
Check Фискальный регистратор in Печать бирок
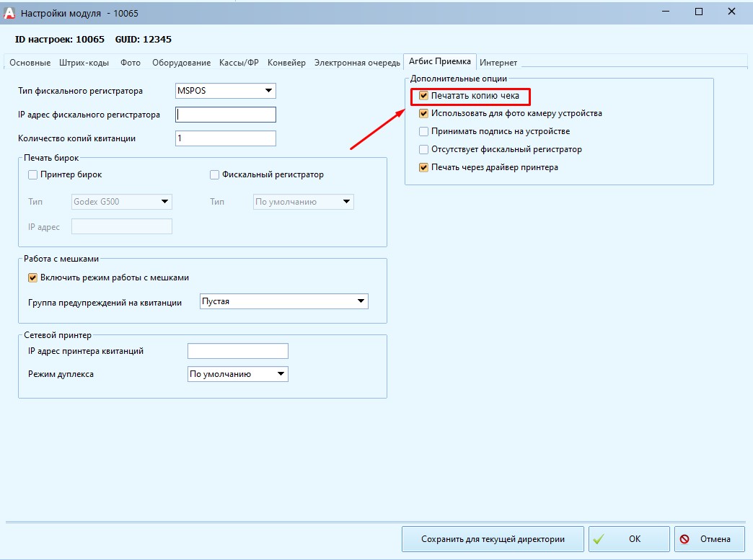coord(215,174)
